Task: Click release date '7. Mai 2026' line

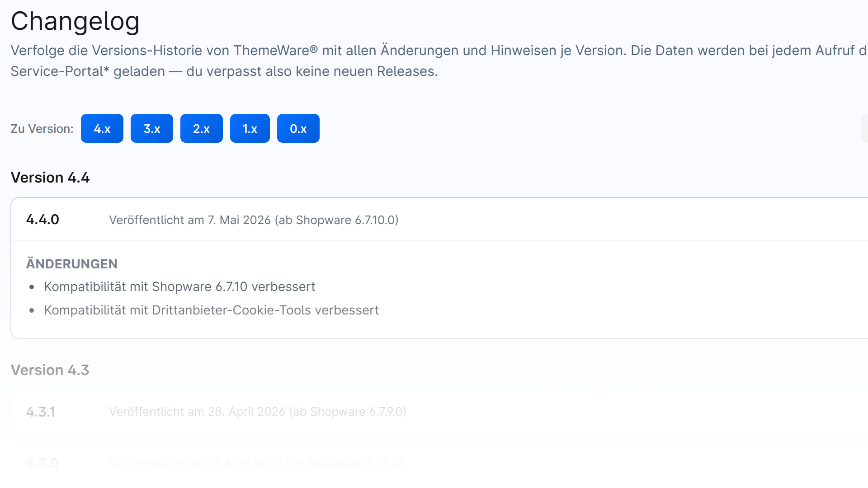Action: (254, 220)
